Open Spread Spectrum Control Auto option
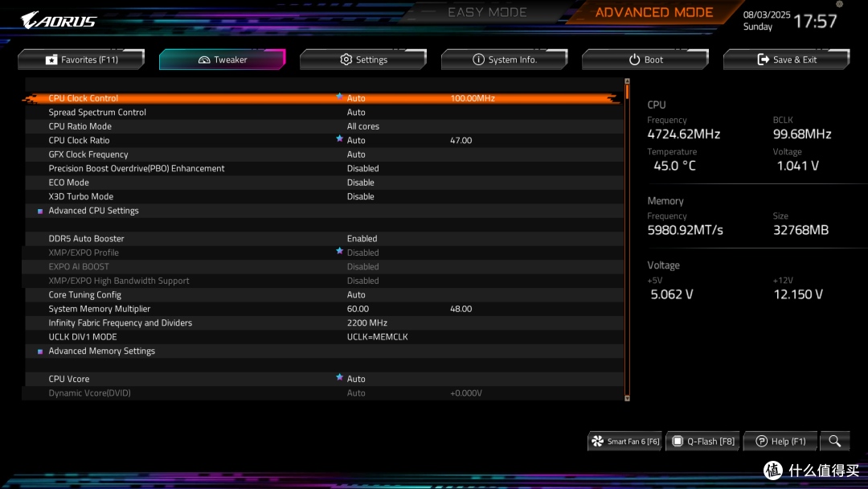 tap(356, 112)
